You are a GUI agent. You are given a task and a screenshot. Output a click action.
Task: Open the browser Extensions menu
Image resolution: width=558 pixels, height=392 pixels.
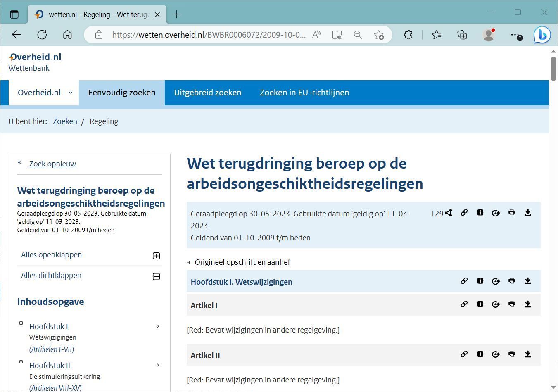(408, 35)
